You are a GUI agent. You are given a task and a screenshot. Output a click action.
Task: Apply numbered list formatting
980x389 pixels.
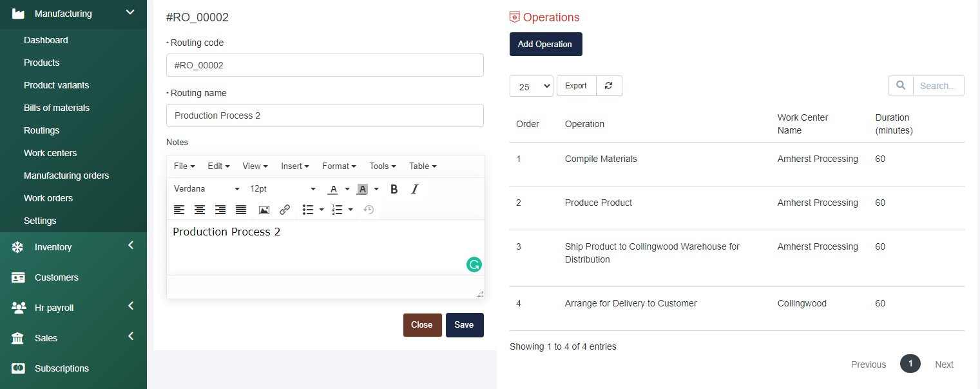tap(336, 210)
